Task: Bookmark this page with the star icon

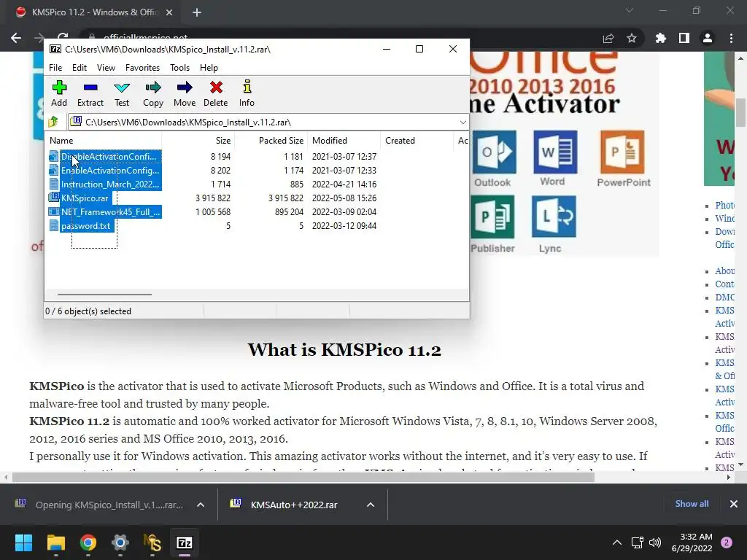Action: [x=632, y=38]
